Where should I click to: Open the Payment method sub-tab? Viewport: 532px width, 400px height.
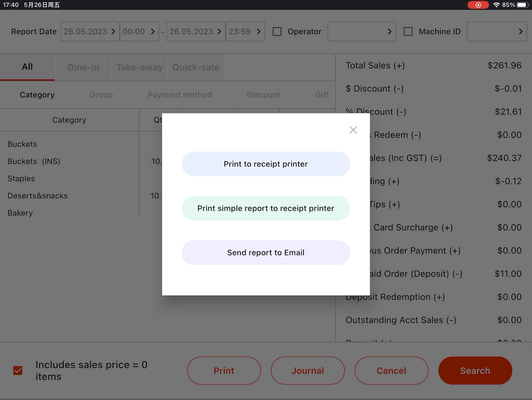pos(180,95)
